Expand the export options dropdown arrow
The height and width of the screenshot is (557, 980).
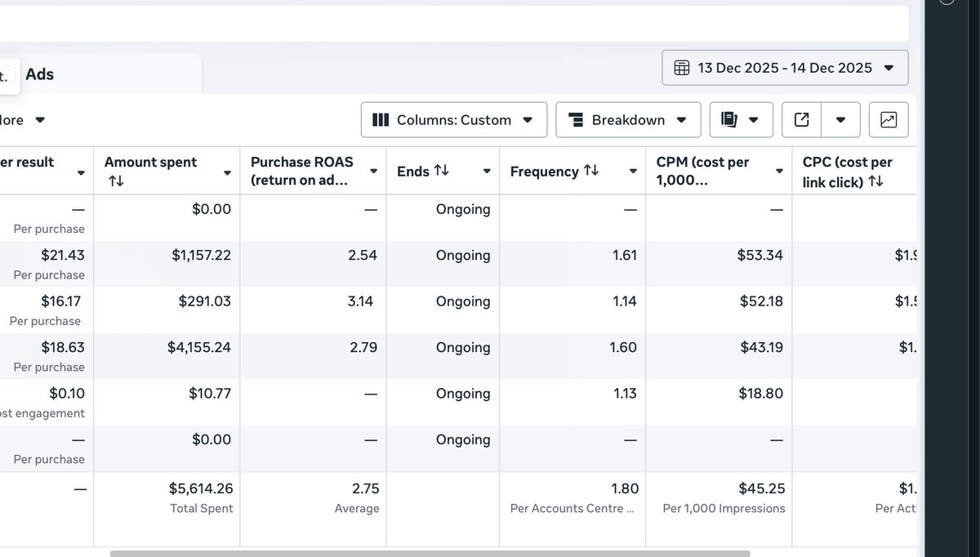coord(841,120)
